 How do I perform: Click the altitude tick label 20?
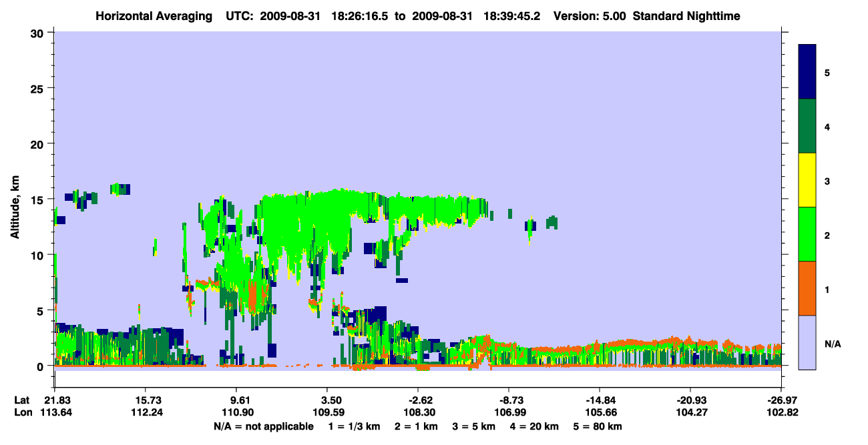tap(39, 144)
